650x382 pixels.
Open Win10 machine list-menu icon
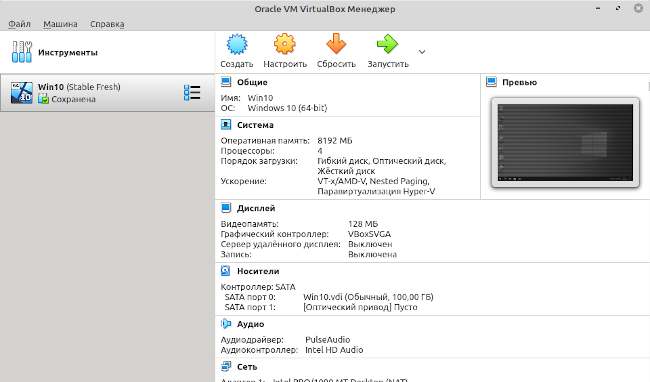coord(192,93)
